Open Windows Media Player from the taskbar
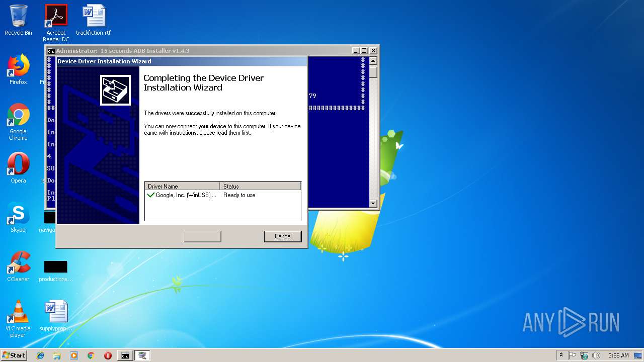This screenshot has height=362, width=644. 74,355
